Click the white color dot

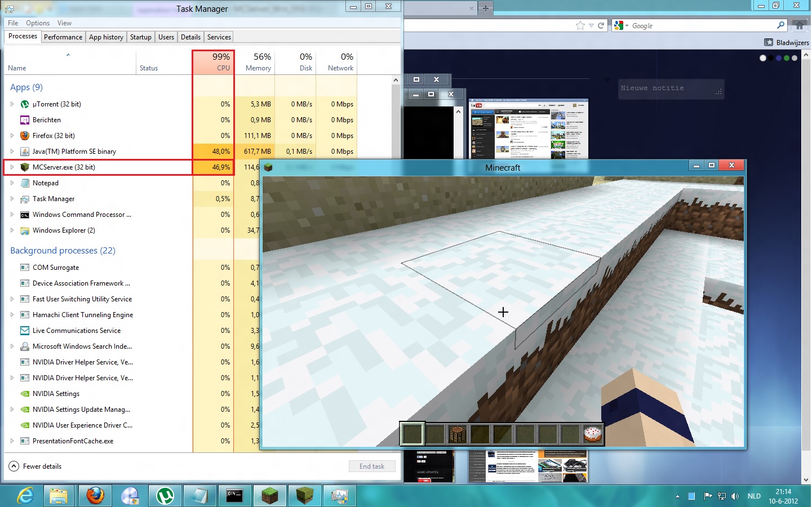click(x=762, y=58)
